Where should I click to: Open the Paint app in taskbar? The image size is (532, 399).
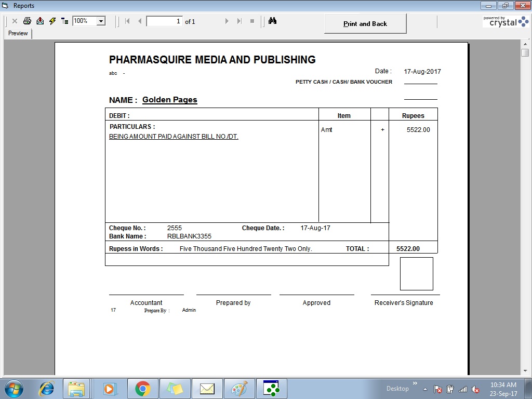point(239,389)
